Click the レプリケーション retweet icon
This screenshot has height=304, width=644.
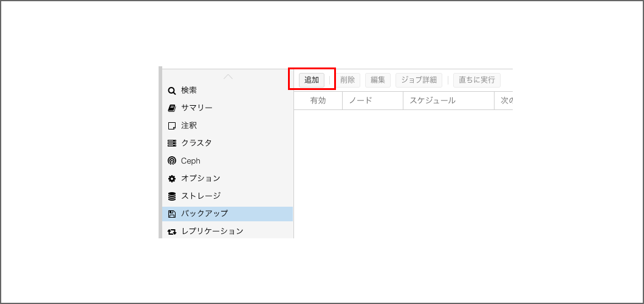(172, 232)
